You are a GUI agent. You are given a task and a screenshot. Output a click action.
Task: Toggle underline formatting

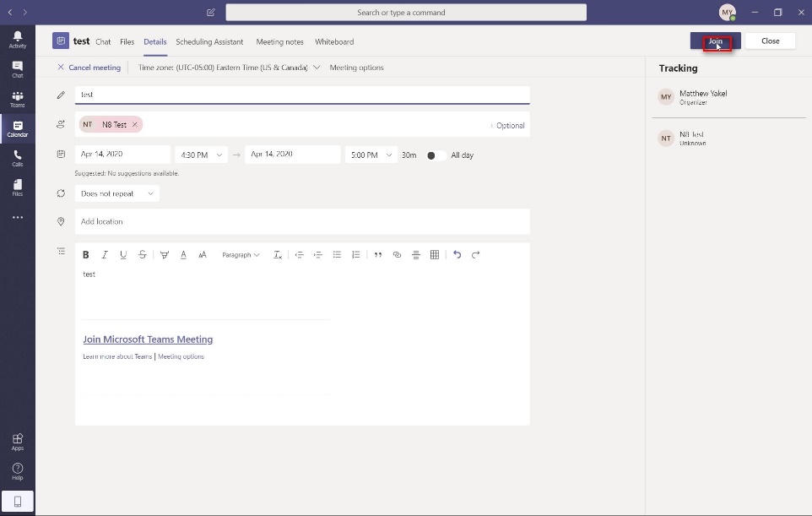point(123,254)
